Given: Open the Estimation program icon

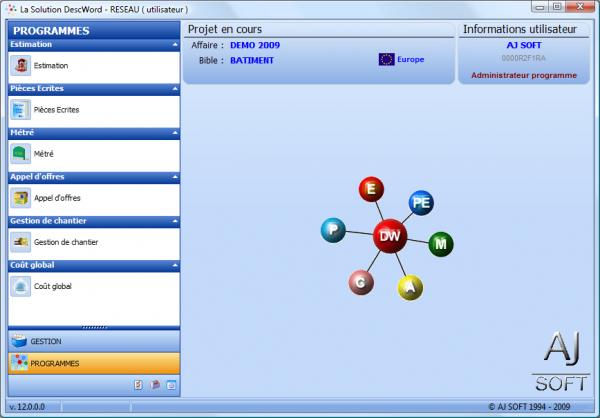Looking at the screenshot, I should tap(21, 65).
